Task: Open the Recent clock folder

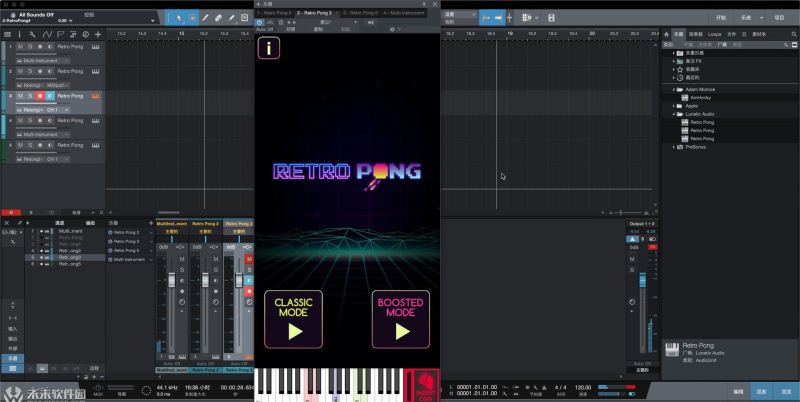Action: (x=680, y=78)
